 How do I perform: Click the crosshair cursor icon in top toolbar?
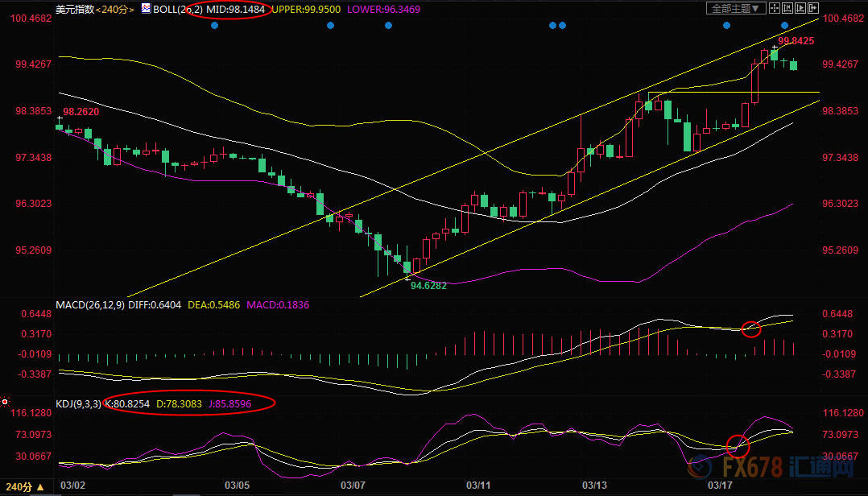point(775,8)
